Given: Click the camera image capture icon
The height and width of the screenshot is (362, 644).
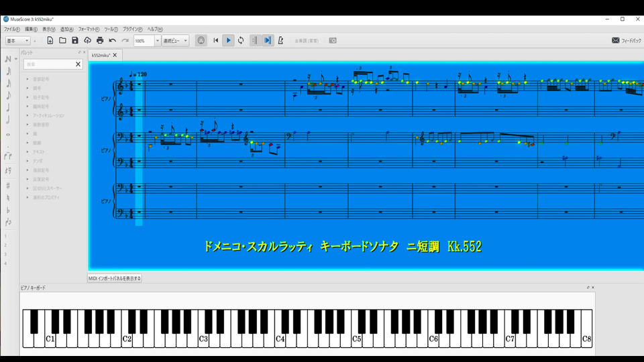Looking at the screenshot, I should pos(333,40).
